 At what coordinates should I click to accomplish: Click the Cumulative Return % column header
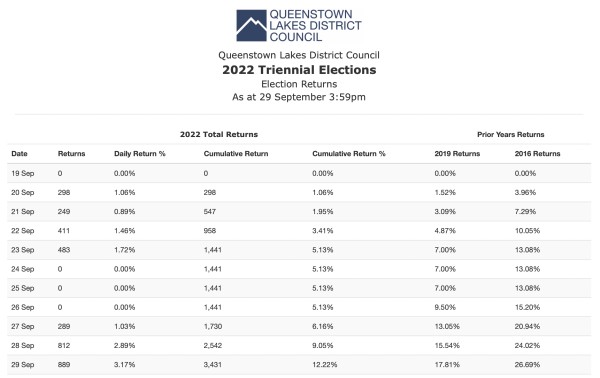click(349, 154)
